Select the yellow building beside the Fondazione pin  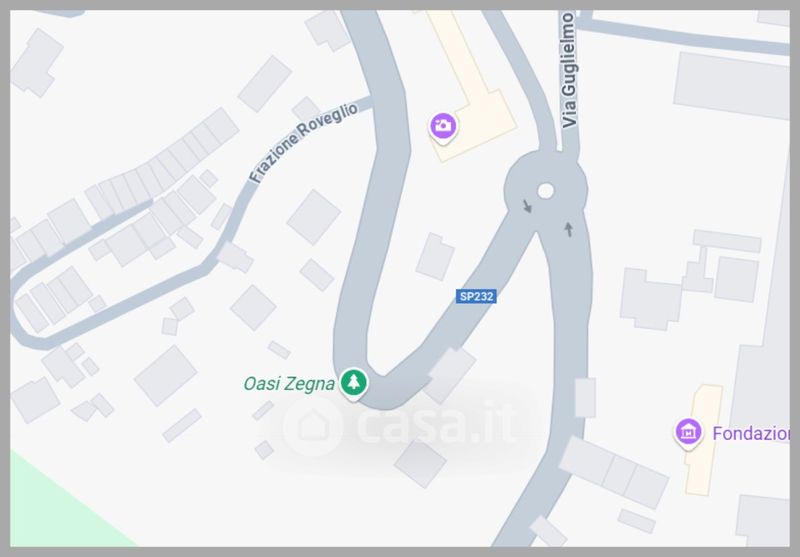click(704, 440)
